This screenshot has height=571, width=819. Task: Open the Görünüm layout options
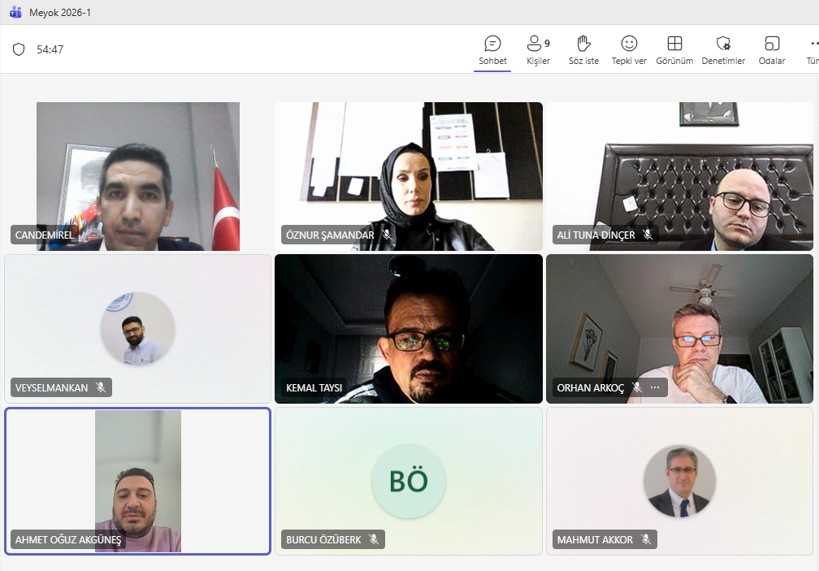point(674,50)
